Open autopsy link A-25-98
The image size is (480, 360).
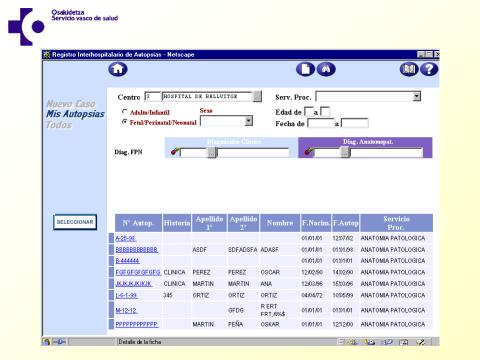click(x=125, y=238)
